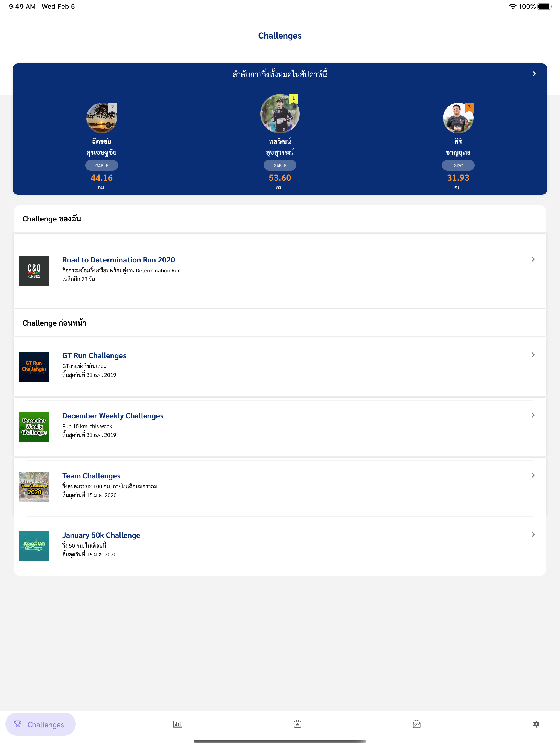Image resolution: width=560 pixels, height=747 pixels.
Task: Tap the Team Challenge 2020 thumbnail
Action: tap(34, 487)
